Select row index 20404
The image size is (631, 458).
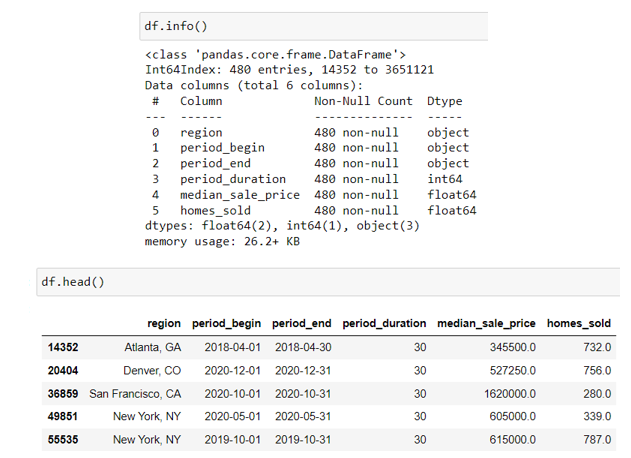(x=63, y=370)
